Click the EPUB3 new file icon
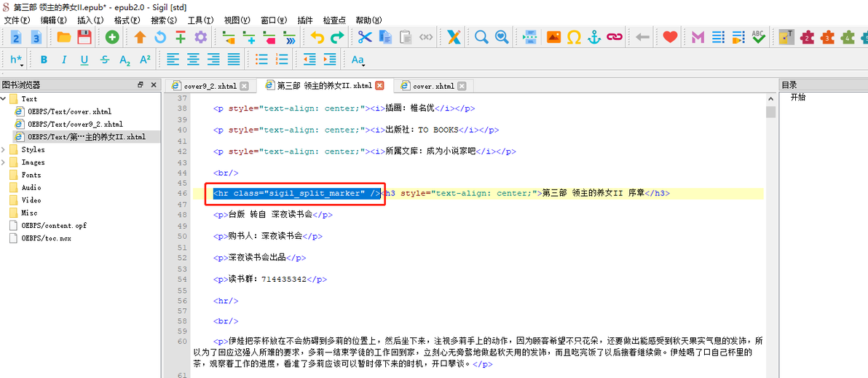 pyautogui.click(x=36, y=37)
